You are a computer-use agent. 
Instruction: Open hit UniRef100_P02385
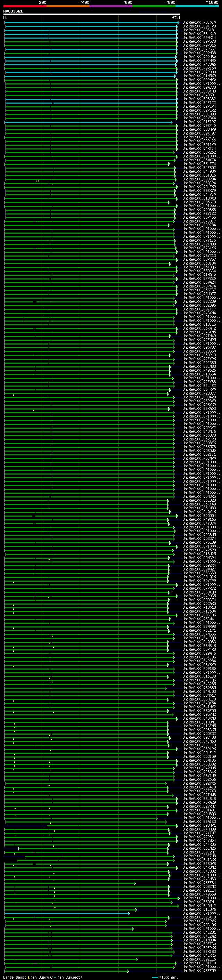199,363
